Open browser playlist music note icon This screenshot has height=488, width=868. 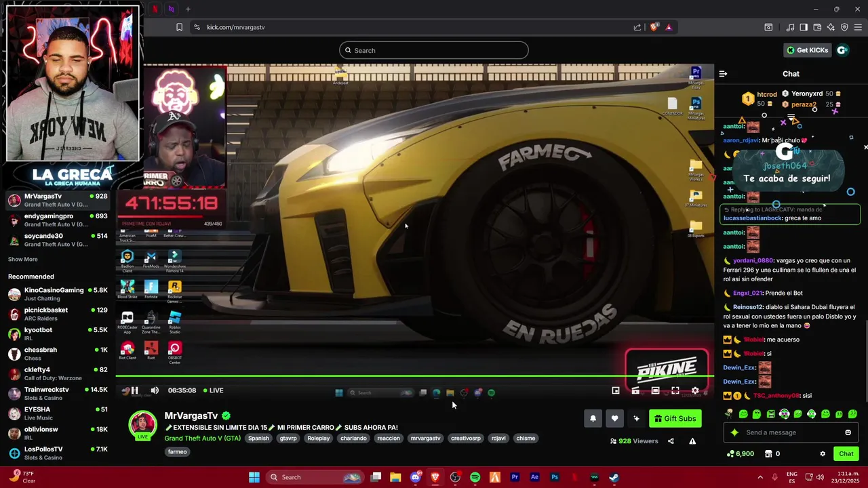point(790,27)
